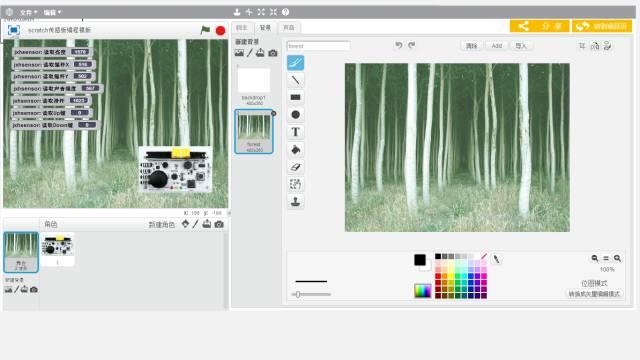Start the project with the green flag

point(205,30)
